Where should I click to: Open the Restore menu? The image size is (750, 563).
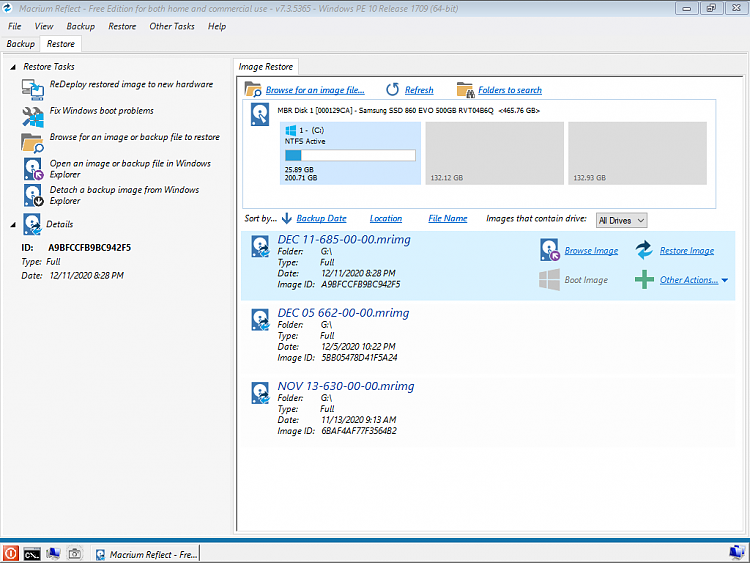tap(122, 26)
